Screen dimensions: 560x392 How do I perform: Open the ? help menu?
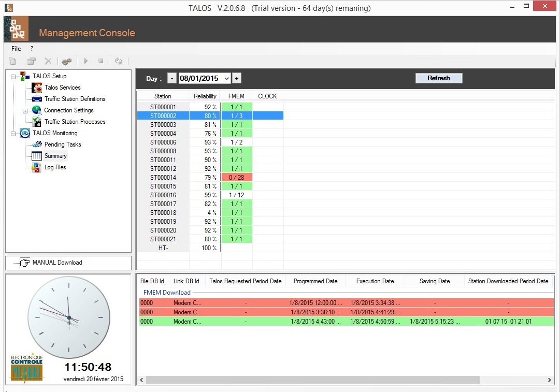(32, 49)
